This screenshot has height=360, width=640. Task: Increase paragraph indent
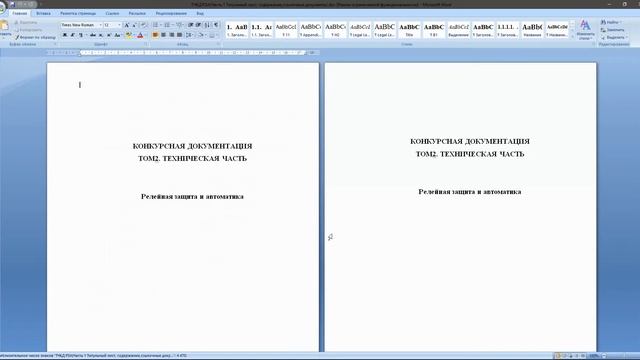[198, 25]
